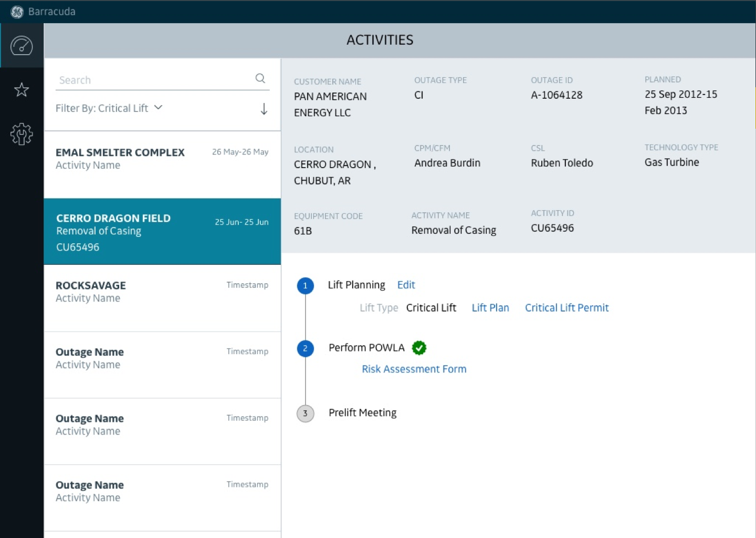This screenshot has height=538, width=756.
Task: Click into the Search input field
Action: pos(152,80)
